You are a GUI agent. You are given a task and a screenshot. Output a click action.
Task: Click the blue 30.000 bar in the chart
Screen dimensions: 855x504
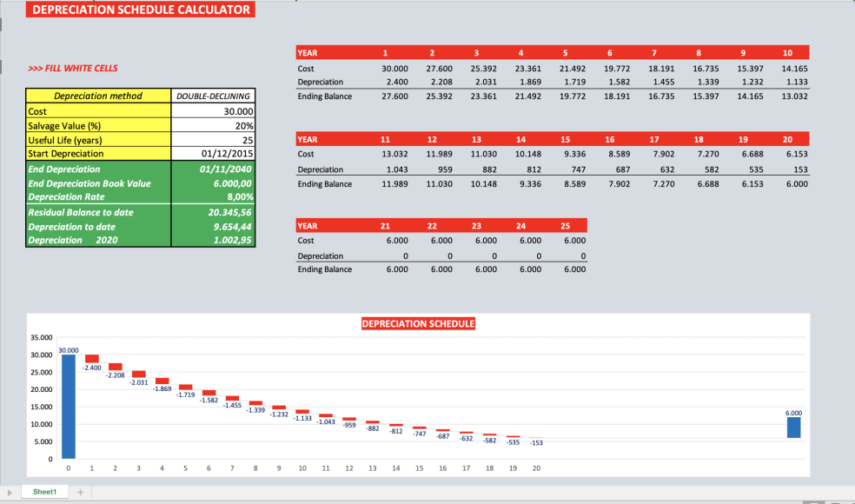[x=68, y=408]
